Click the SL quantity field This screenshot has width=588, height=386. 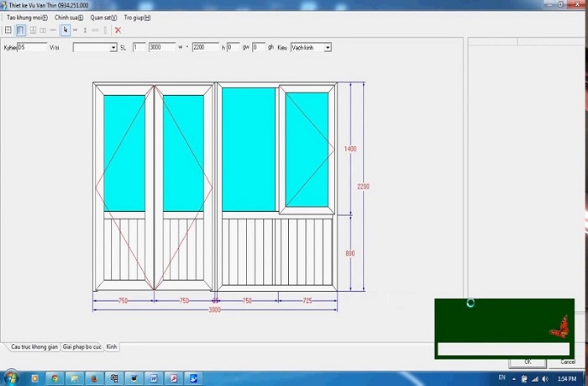pos(139,47)
